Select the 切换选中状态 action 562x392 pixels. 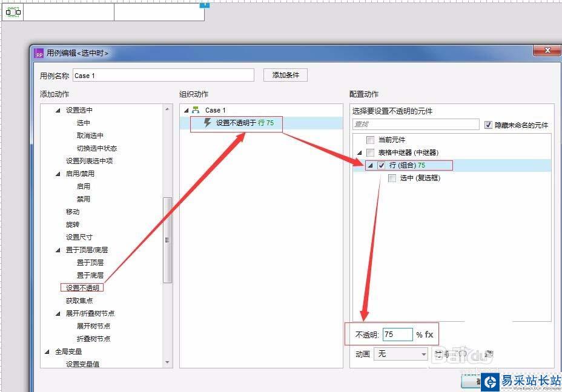(x=97, y=148)
